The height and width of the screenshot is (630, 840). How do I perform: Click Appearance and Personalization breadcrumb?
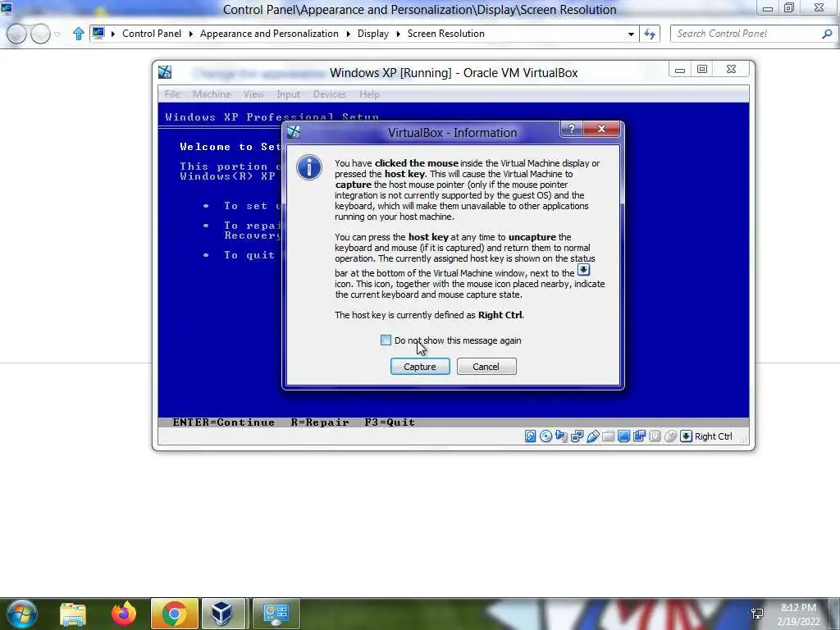pyautogui.click(x=269, y=33)
